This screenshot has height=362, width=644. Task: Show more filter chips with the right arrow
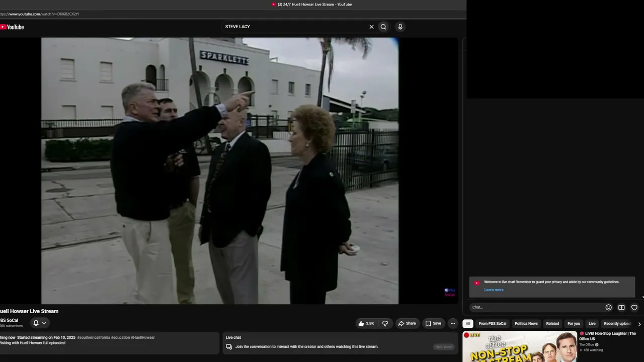639,324
